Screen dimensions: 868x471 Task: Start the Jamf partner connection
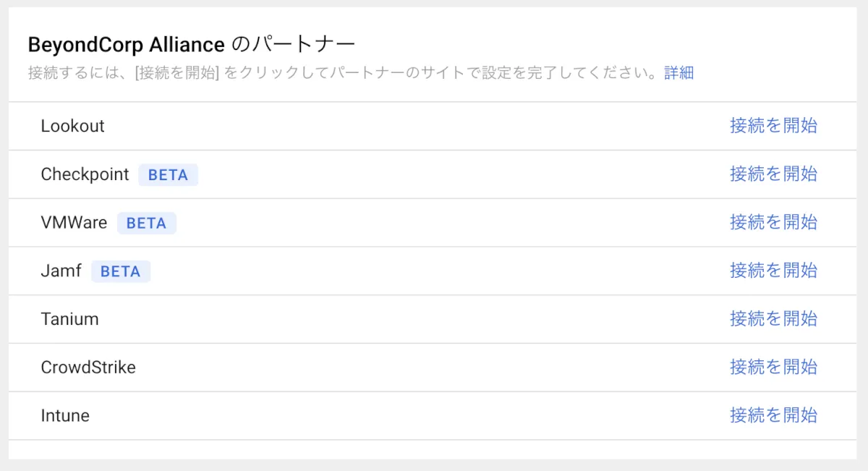pos(773,271)
